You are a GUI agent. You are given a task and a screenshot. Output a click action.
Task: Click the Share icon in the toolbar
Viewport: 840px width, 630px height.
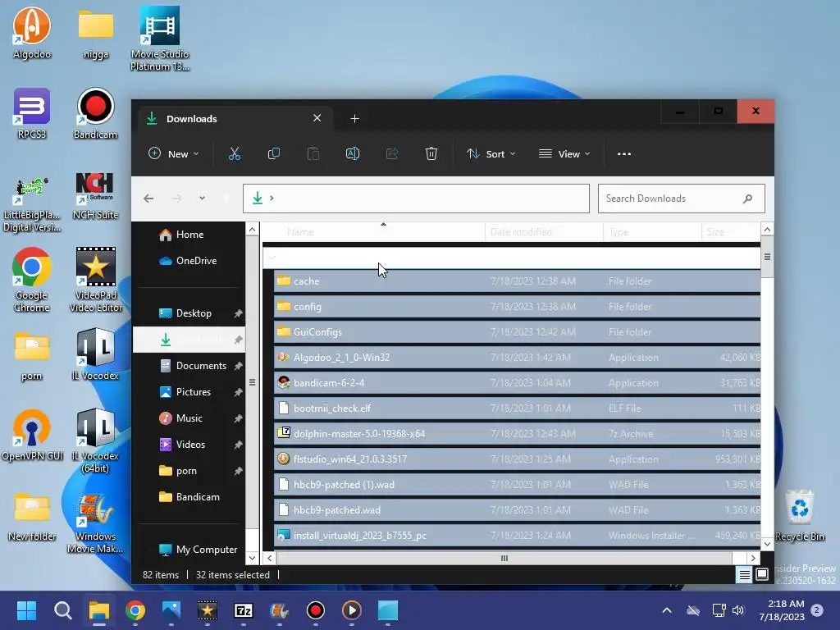(392, 153)
